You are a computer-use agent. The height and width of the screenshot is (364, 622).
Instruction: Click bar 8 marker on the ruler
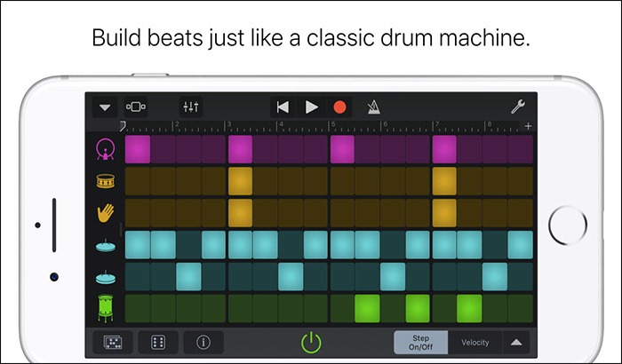pos(489,125)
